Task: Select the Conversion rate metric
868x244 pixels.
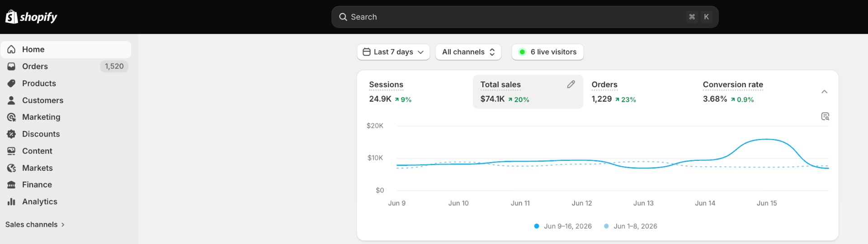Action: 750,92
